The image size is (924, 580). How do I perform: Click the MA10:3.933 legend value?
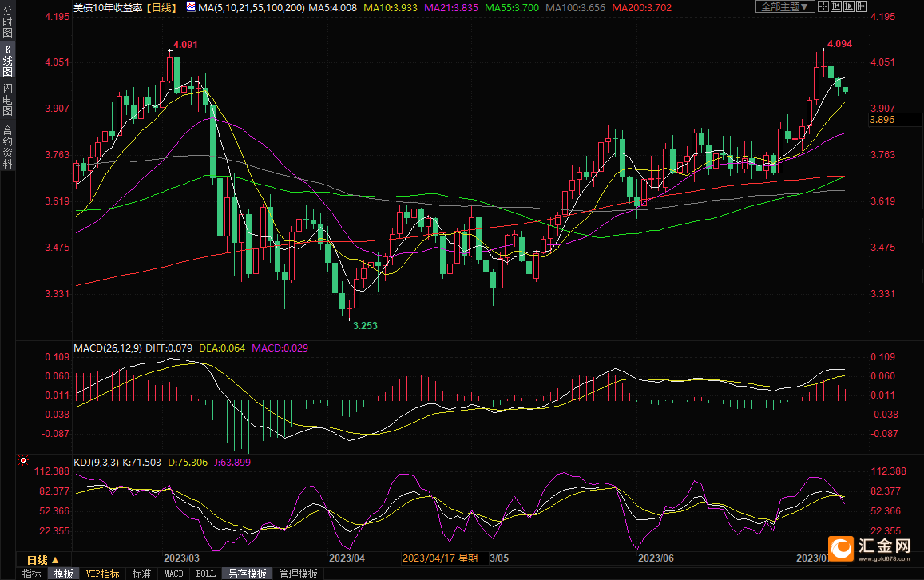click(391, 8)
